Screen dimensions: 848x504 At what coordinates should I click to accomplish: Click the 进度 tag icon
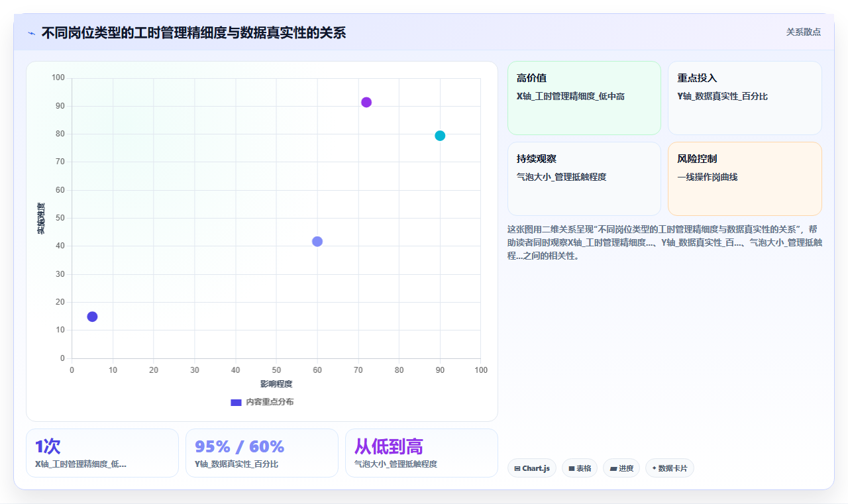pos(613,468)
